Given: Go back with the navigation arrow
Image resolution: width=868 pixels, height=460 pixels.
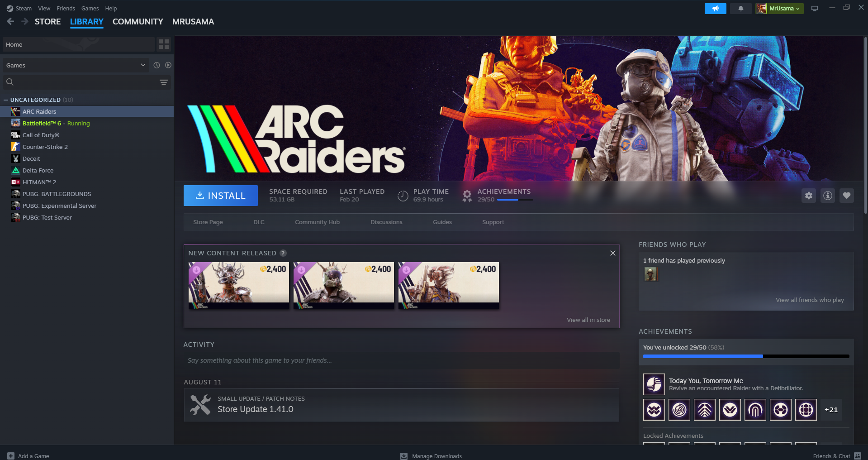Looking at the screenshot, I should [10, 21].
